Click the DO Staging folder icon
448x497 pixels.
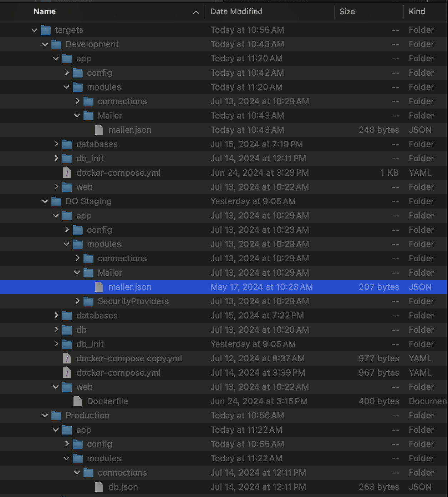click(x=56, y=201)
